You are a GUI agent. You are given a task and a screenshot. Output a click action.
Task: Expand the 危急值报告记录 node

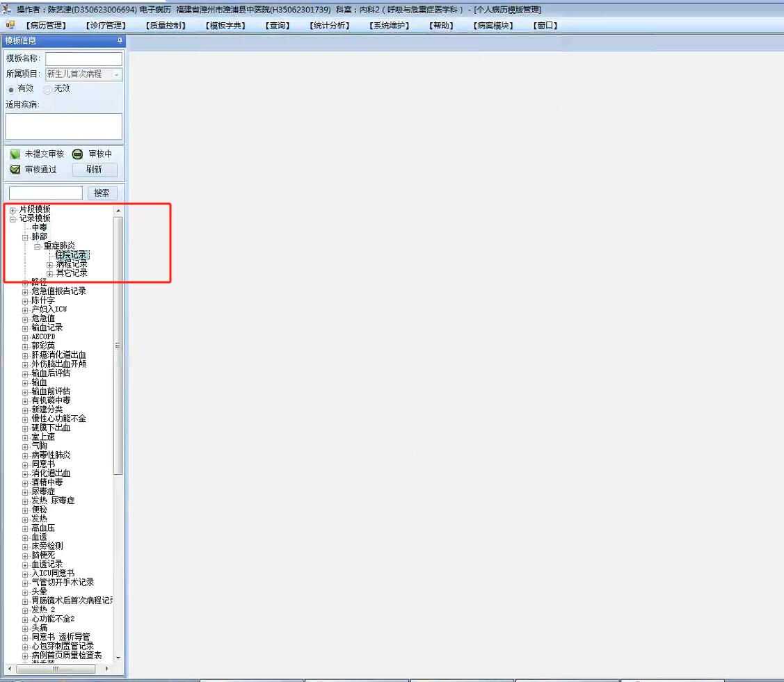25,292
